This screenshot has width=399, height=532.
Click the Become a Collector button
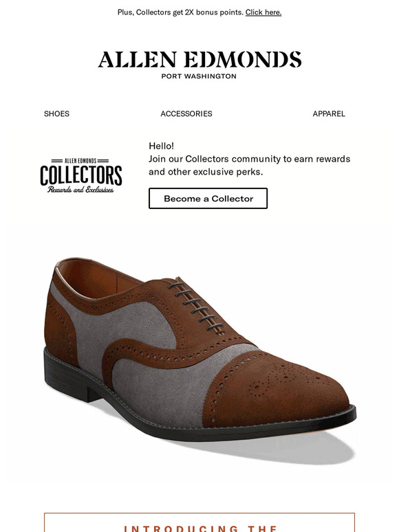[208, 199]
